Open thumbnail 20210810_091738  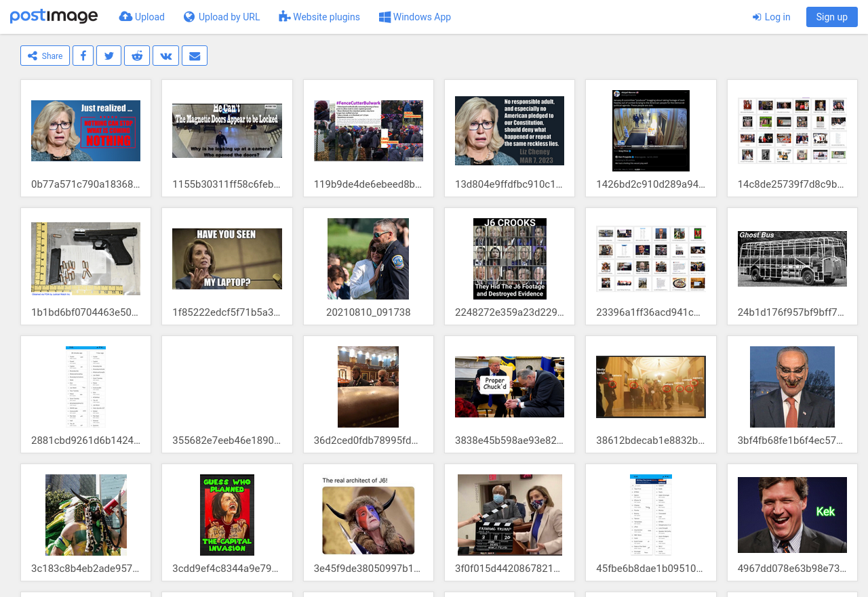pos(368,259)
